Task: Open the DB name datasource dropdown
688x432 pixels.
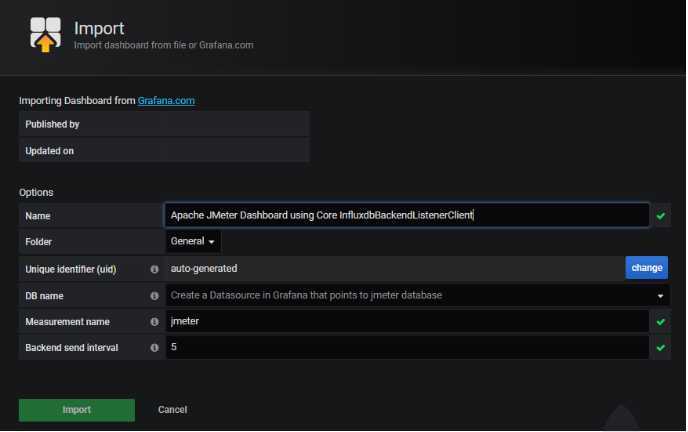Action: 417,295
